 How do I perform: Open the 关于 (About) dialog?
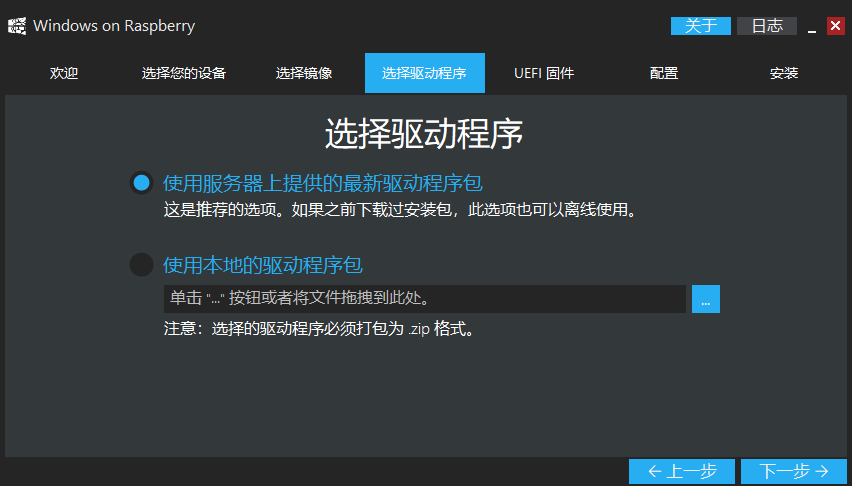click(700, 26)
